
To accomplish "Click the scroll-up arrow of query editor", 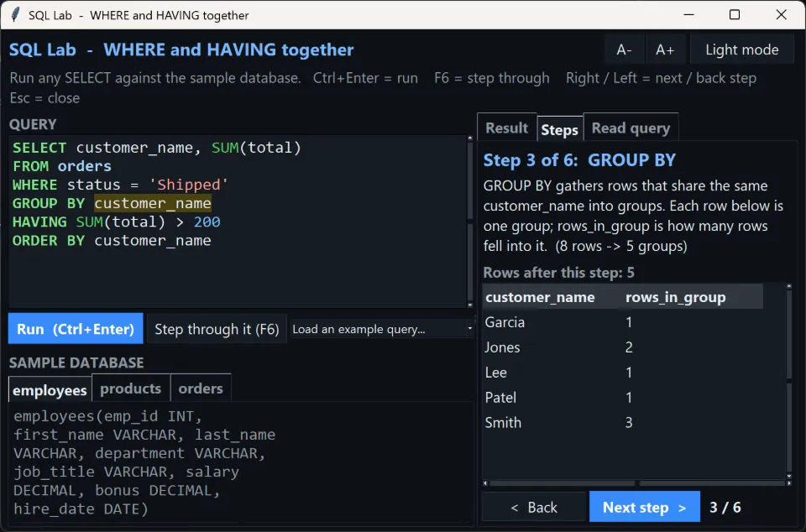I will coord(470,138).
